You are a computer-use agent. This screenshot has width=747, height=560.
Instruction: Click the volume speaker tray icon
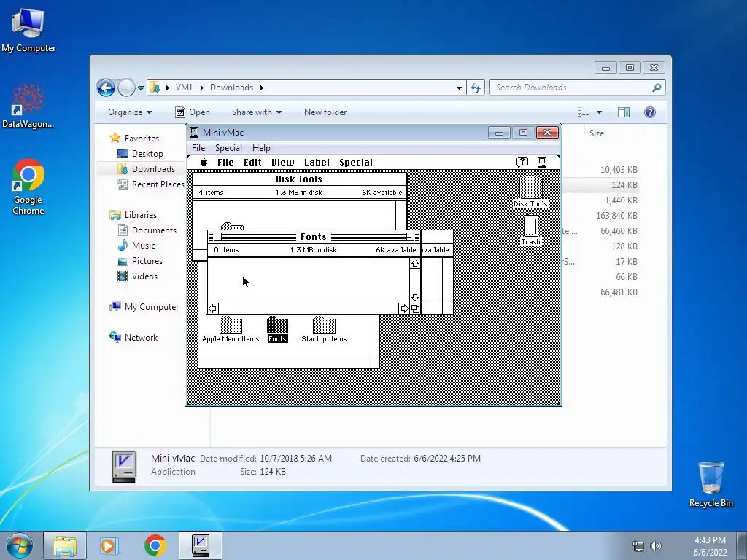(x=656, y=546)
